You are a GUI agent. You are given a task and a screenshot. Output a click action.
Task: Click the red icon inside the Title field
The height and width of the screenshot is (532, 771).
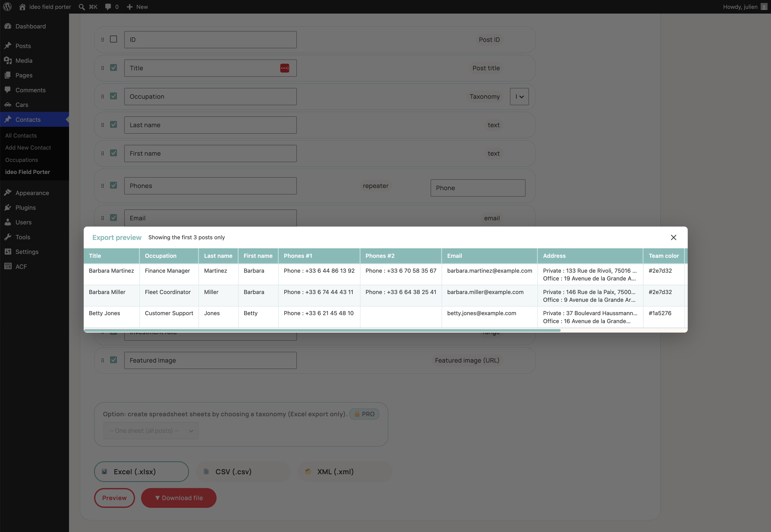click(x=285, y=68)
